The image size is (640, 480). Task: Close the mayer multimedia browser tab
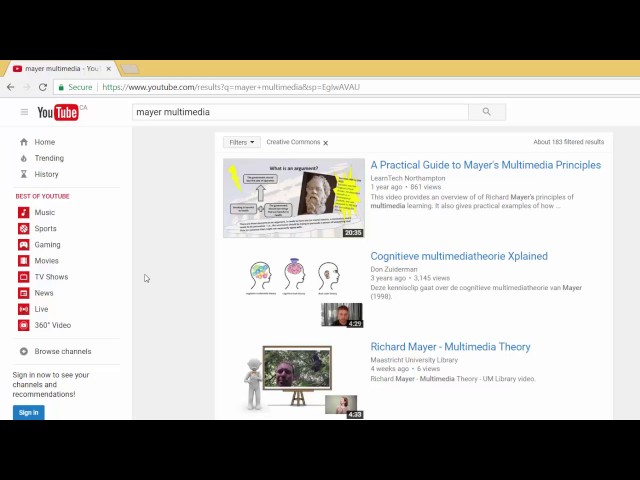pyautogui.click(x=109, y=69)
